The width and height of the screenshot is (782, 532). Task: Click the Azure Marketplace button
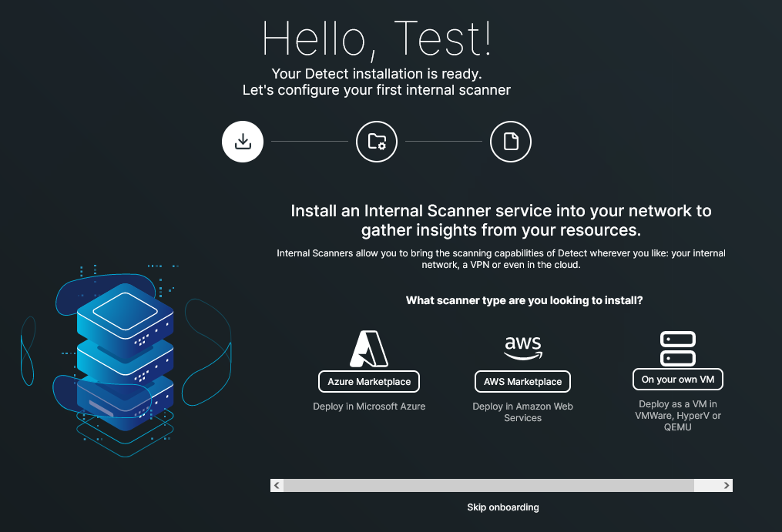coord(369,381)
